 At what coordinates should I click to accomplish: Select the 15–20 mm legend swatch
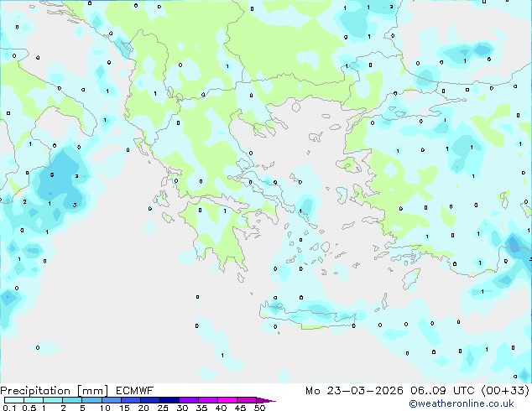pos(130,400)
